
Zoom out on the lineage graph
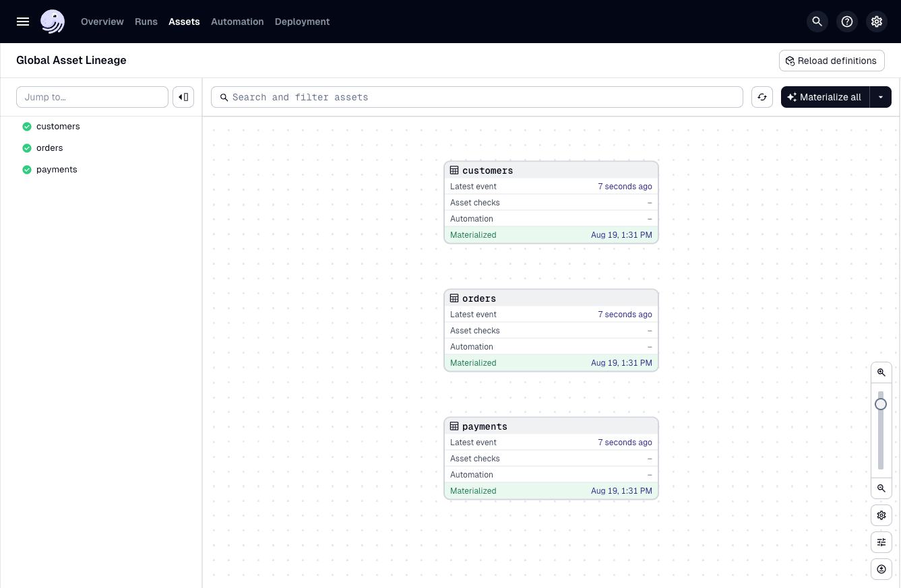(x=881, y=488)
